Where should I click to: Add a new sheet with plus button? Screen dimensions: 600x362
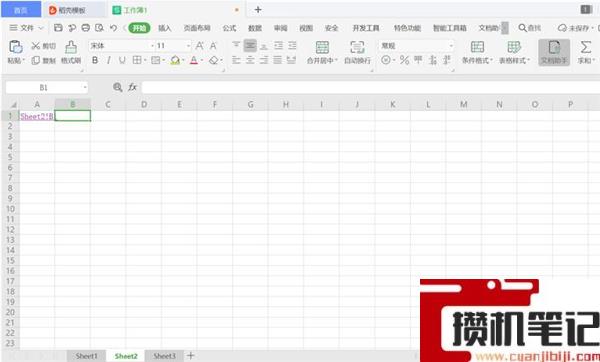tap(191, 355)
